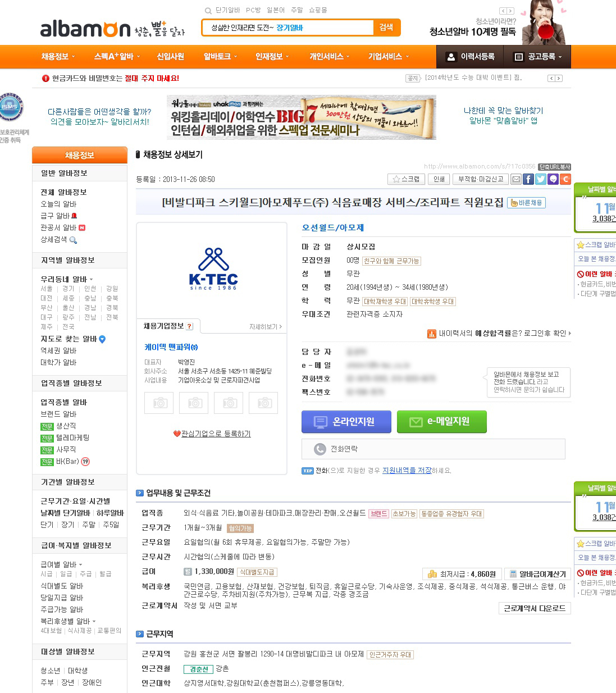Click 브랜드 알바 sidebar link
Image resolution: width=616 pixels, height=693 pixels.
click(58, 414)
